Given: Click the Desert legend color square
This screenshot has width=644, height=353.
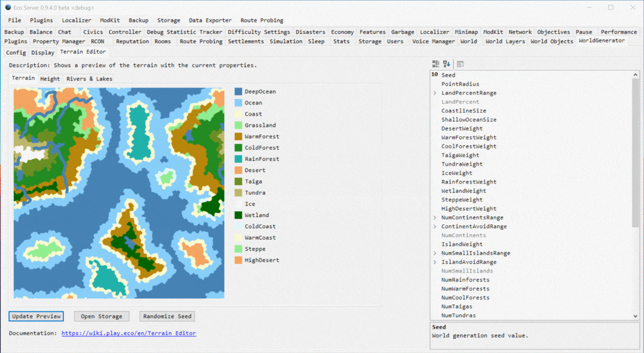Looking at the screenshot, I should pyautogui.click(x=238, y=171).
